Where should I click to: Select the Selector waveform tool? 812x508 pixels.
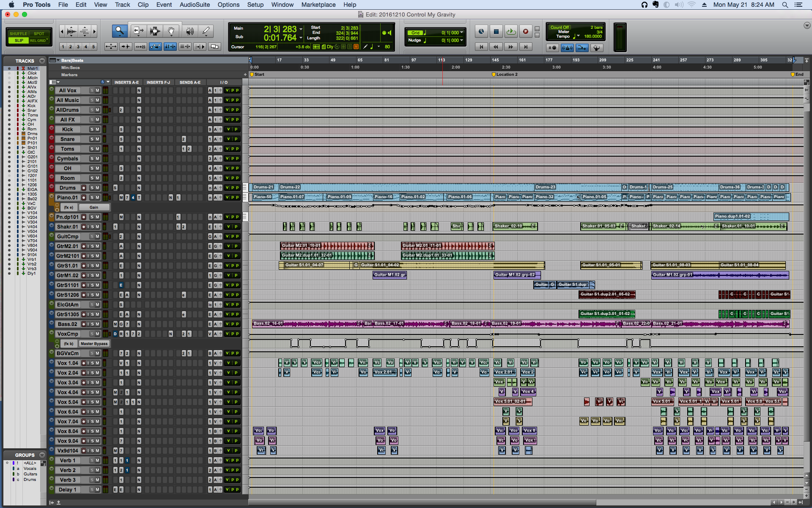[x=155, y=31]
